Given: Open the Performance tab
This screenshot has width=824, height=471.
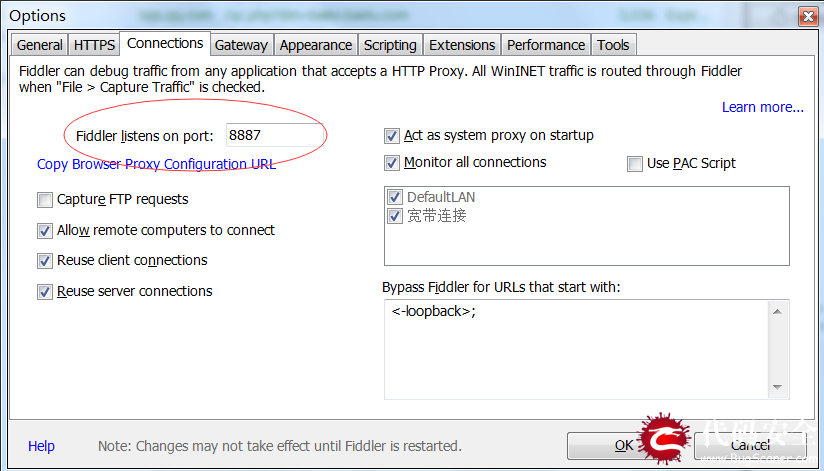Looking at the screenshot, I should coord(546,45).
